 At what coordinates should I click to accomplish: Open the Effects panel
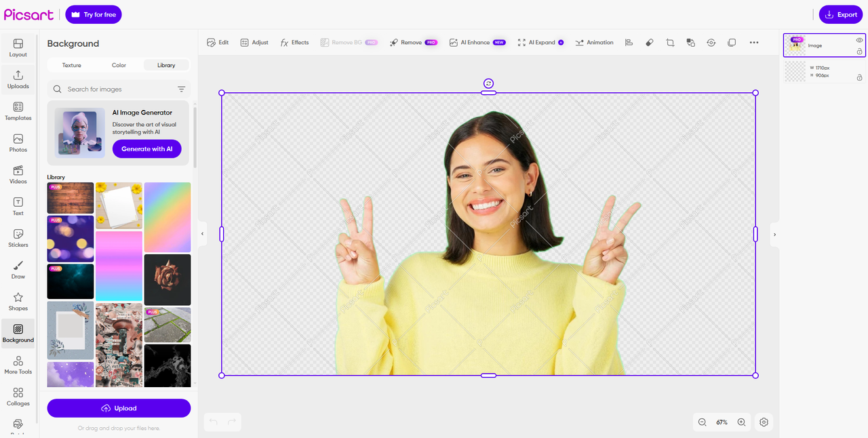pos(295,42)
